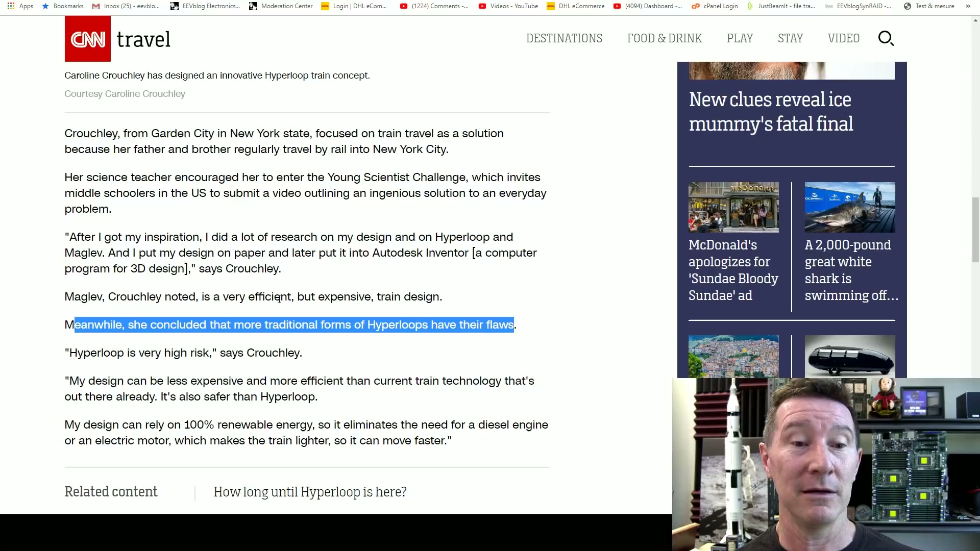980x551 pixels.
Task: Open 'New clues reveal ice mummy's fatal final' story
Action: (x=771, y=112)
